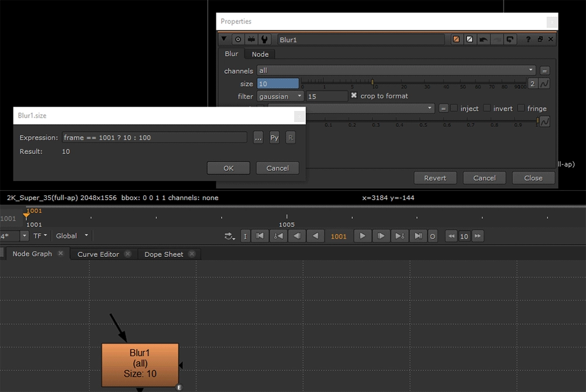Screen dimensions: 586x392
Task: Click the orange node color icon
Action: pyautogui.click(x=456, y=39)
